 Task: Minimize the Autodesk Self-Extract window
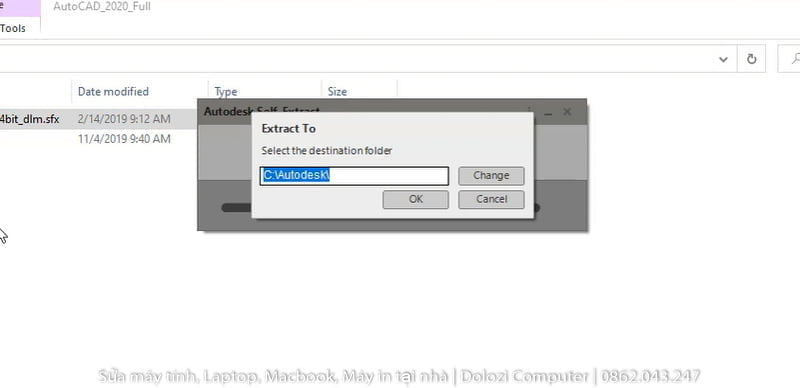point(548,112)
